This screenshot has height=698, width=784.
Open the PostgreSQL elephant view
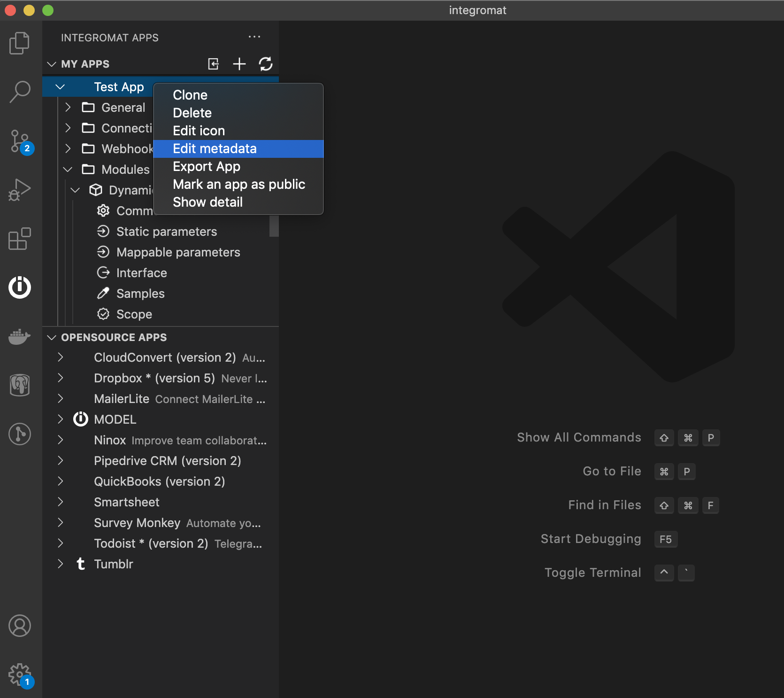(x=20, y=385)
